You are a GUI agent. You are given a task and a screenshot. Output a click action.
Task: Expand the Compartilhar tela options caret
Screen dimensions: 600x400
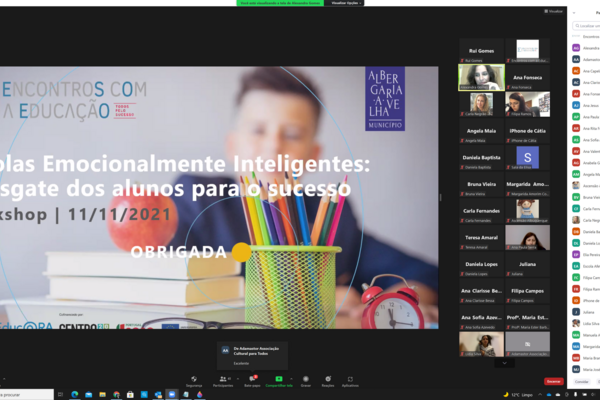(x=291, y=379)
